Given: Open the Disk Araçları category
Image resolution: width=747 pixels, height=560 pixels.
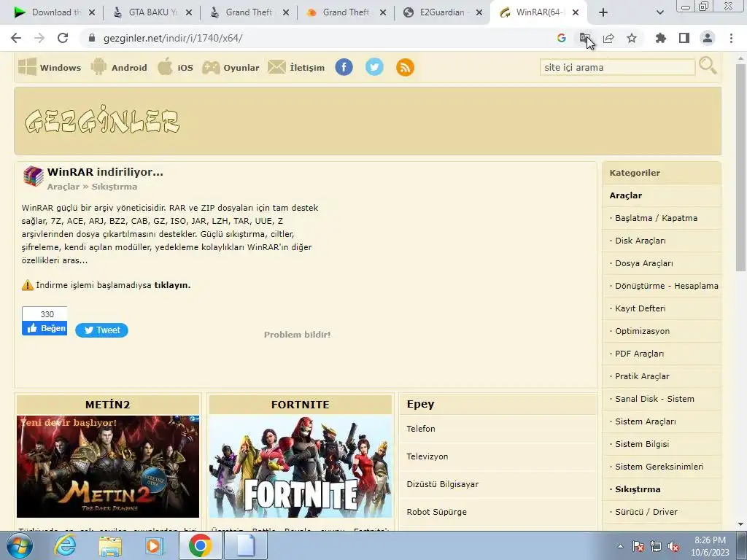Looking at the screenshot, I should [640, 241].
